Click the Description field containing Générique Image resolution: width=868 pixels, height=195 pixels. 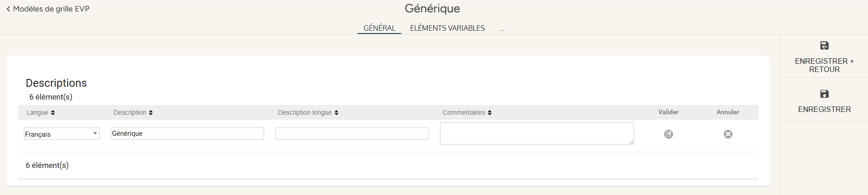187,134
